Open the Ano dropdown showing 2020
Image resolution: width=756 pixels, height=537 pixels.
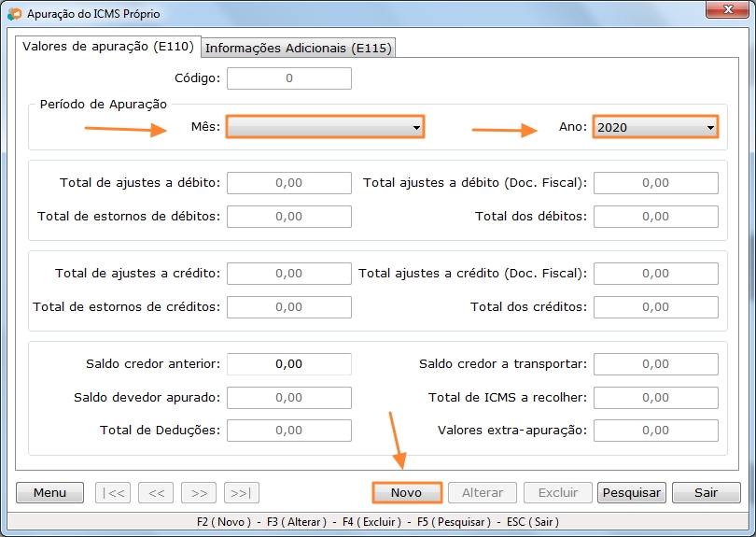(x=656, y=127)
